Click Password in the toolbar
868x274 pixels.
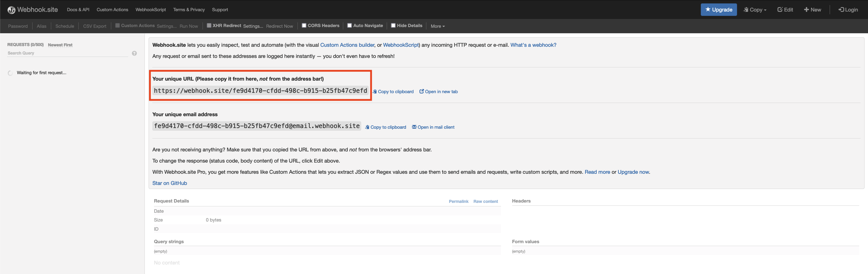click(x=18, y=26)
